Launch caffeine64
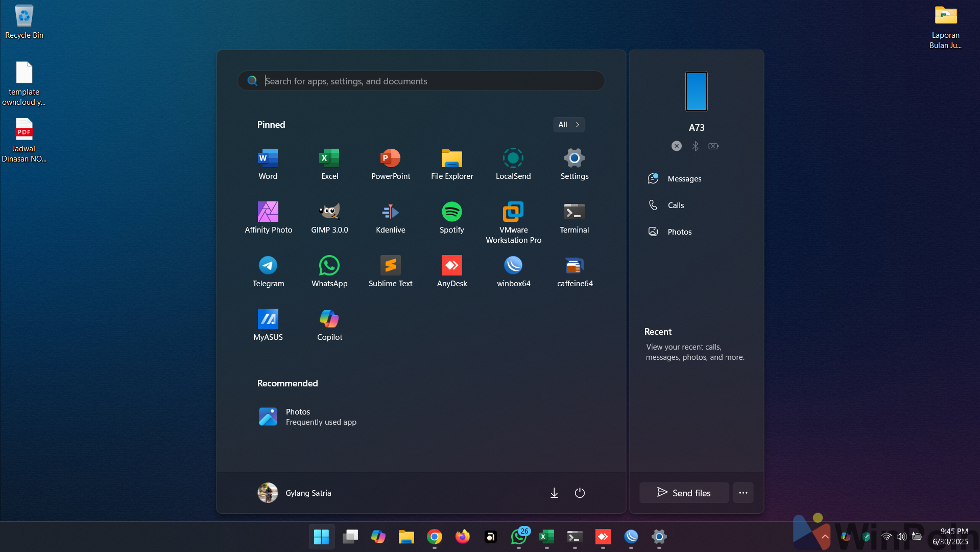 point(575,271)
